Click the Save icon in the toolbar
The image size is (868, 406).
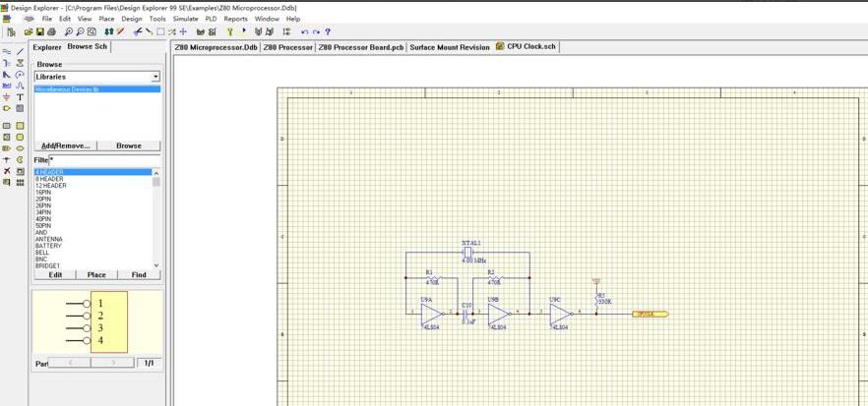(x=40, y=32)
